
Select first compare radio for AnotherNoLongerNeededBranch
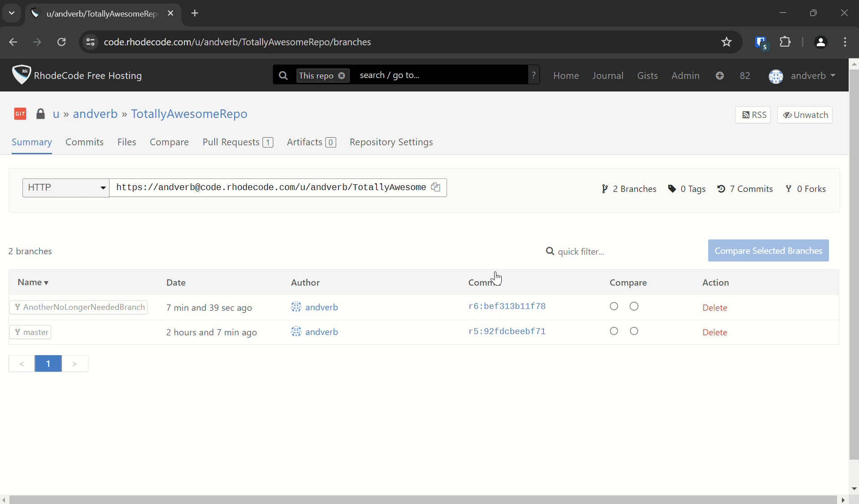(614, 306)
